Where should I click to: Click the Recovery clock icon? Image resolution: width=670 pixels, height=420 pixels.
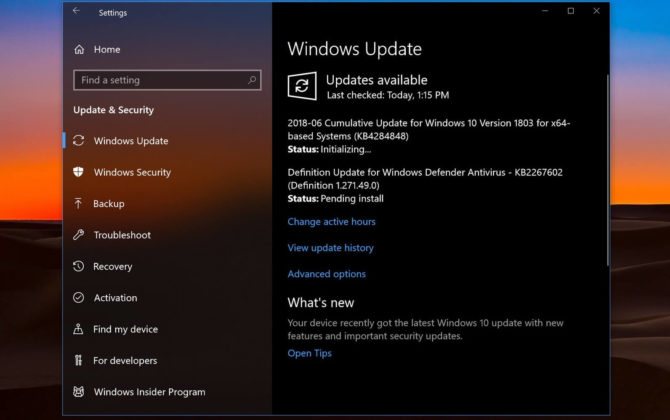tap(79, 267)
